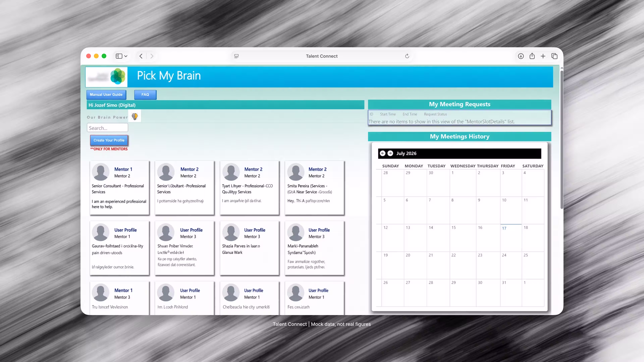Click the Start Time column header

tap(388, 114)
